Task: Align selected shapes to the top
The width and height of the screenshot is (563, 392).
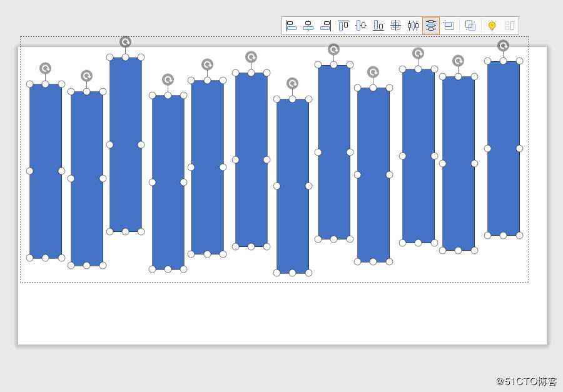Action: (x=343, y=26)
